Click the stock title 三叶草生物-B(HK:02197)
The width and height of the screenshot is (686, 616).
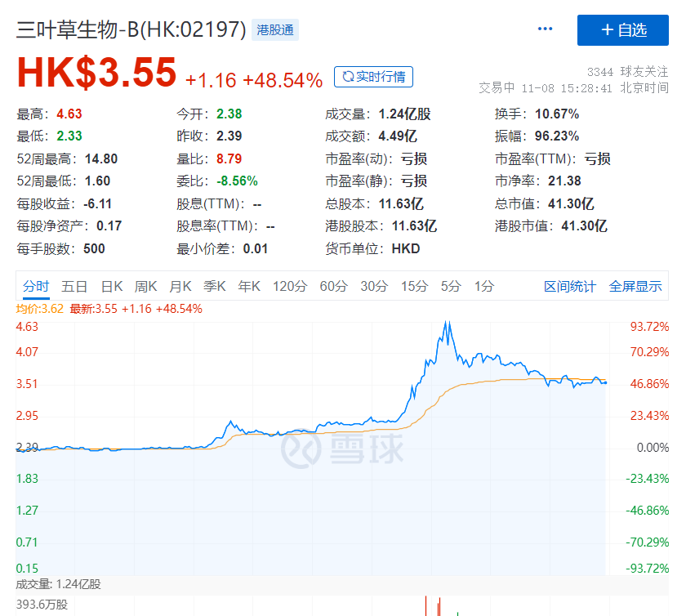[x=131, y=29]
